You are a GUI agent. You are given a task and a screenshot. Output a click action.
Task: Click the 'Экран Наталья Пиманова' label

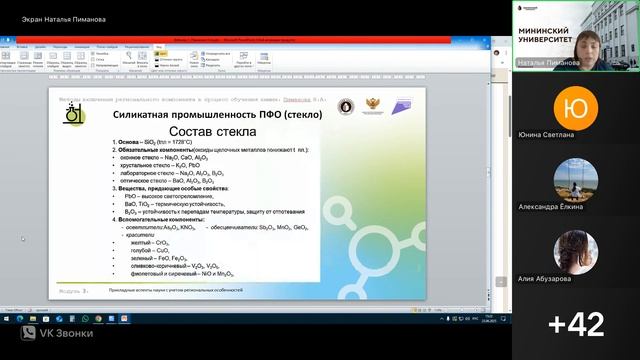[x=64, y=19]
